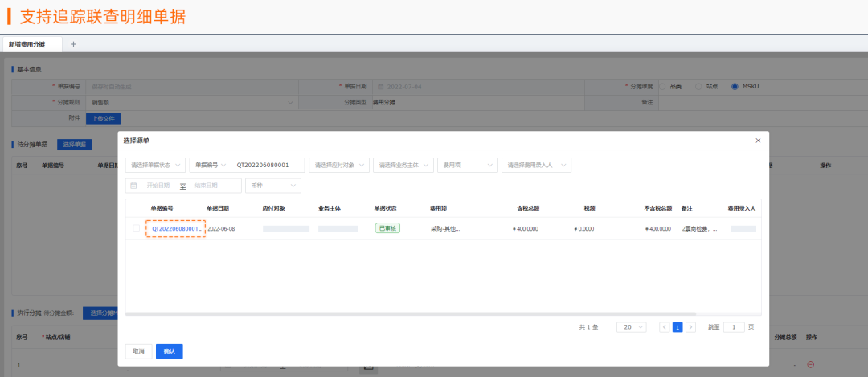Open the 请选择费用录入人 dropdown
The height and width of the screenshot is (377, 868).
click(x=536, y=165)
